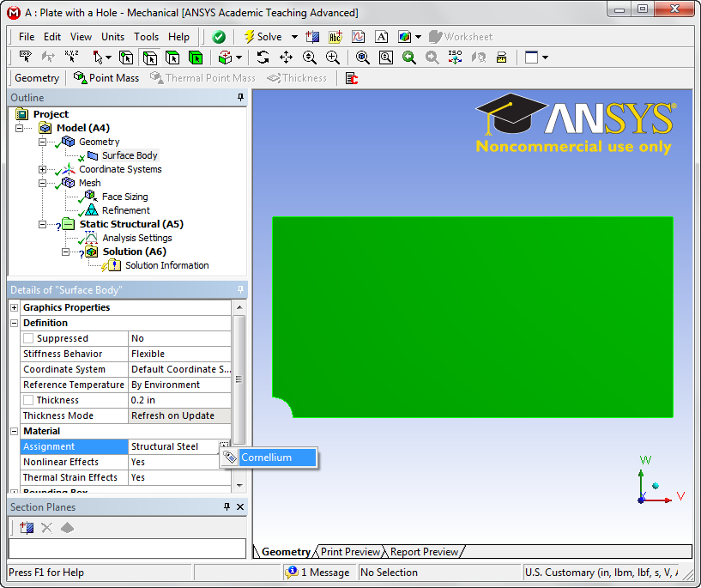Collapse the Model (A4) tree node

(x=19, y=128)
